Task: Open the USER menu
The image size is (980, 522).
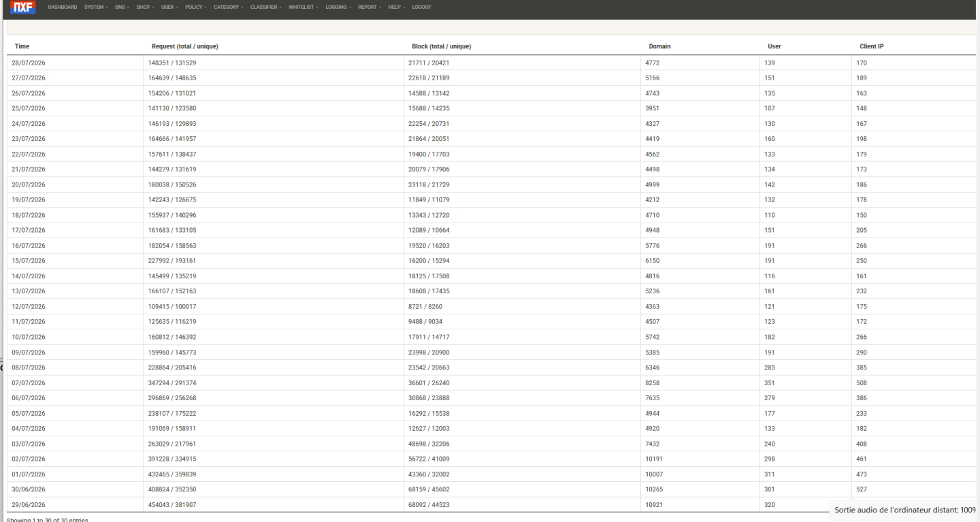Action: pos(170,7)
